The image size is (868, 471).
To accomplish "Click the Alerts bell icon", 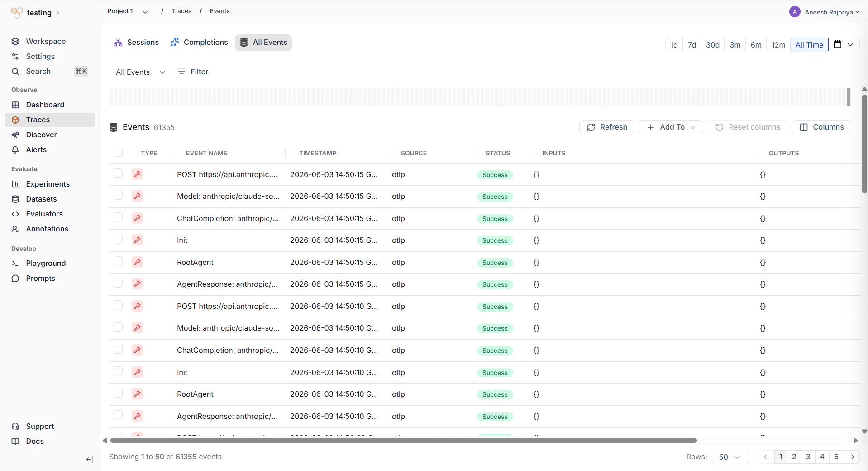I will 15,150.
